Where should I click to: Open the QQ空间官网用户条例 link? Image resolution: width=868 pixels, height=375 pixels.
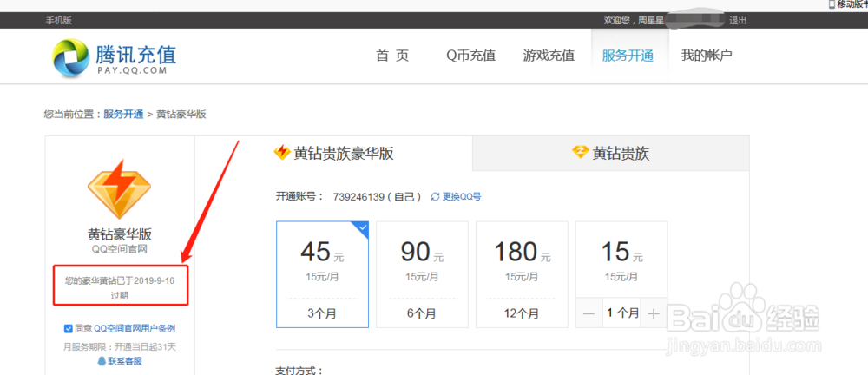coord(135,328)
